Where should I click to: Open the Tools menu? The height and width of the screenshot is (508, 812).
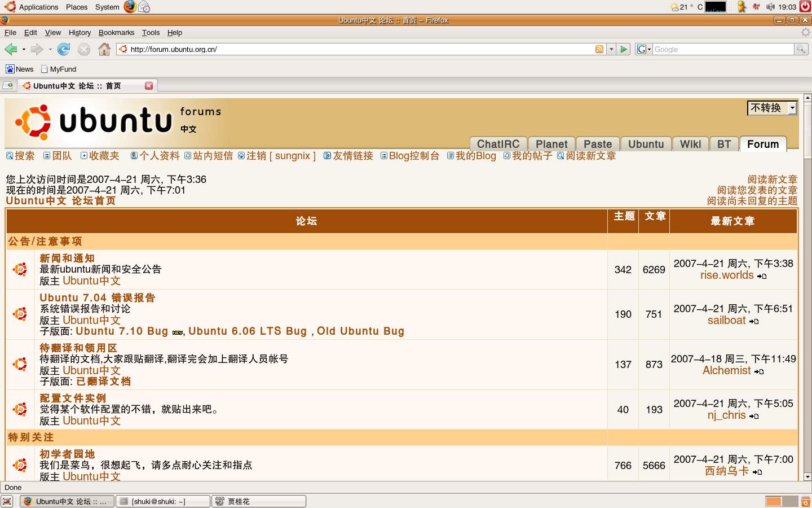point(151,33)
